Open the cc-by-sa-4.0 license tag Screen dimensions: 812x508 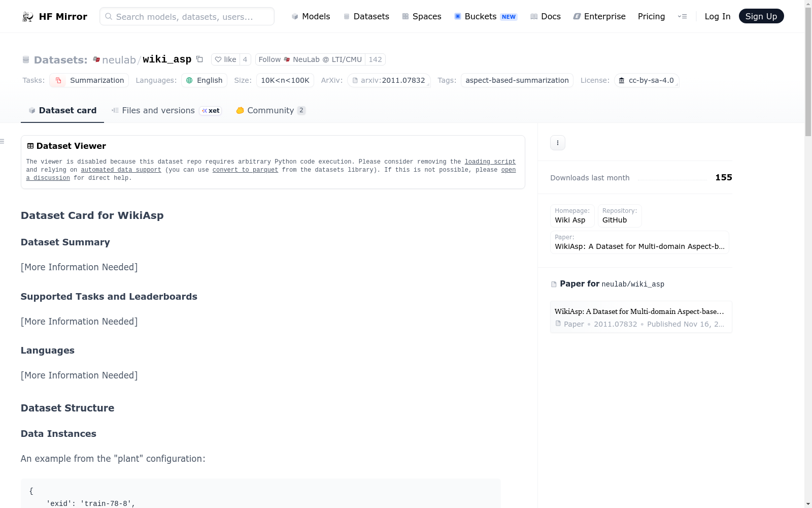click(647, 80)
